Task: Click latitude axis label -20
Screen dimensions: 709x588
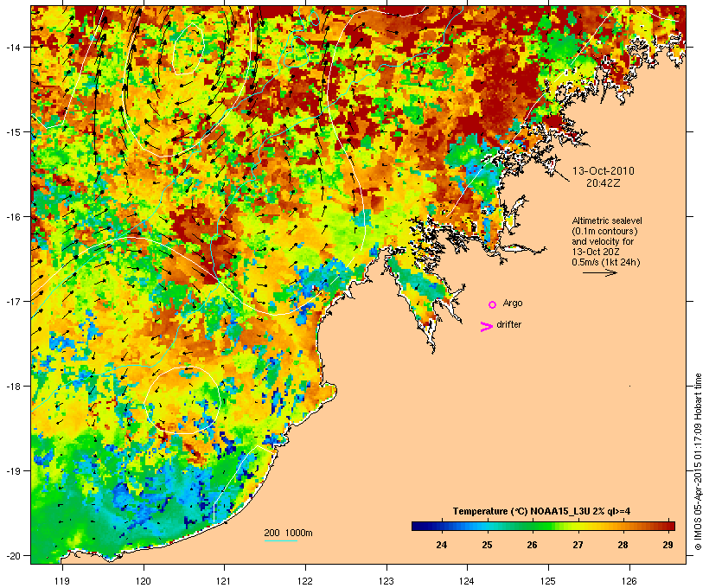Action: (13, 556)
